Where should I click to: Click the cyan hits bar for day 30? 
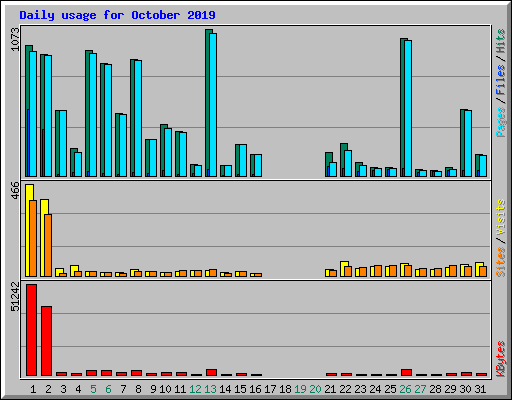468,143
